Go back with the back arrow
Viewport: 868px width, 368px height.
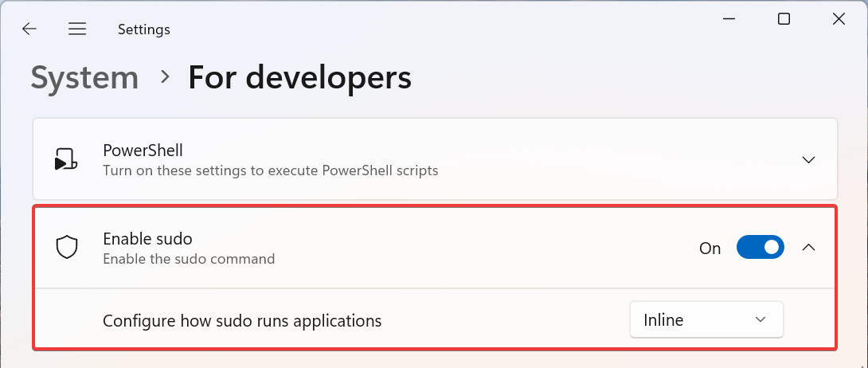pyautogui.click(x=29, y=29)
